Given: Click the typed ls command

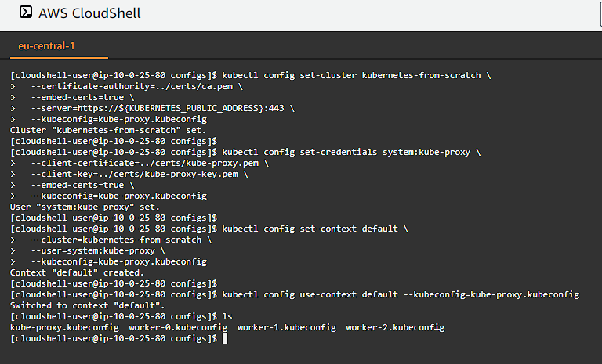Looking at the screenshot, I should pyautogui.click(x=227, y=316).
